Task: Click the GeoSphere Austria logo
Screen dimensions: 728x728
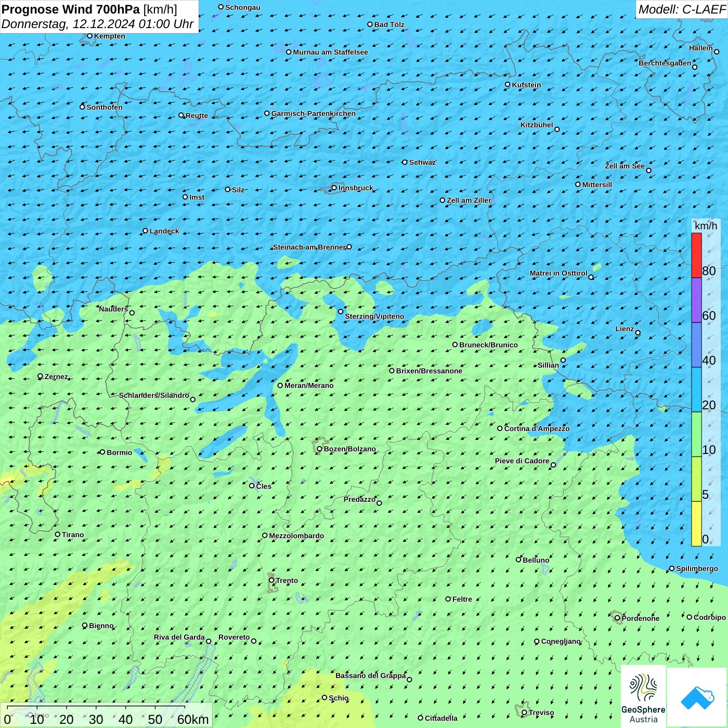Action: (643, 696)
